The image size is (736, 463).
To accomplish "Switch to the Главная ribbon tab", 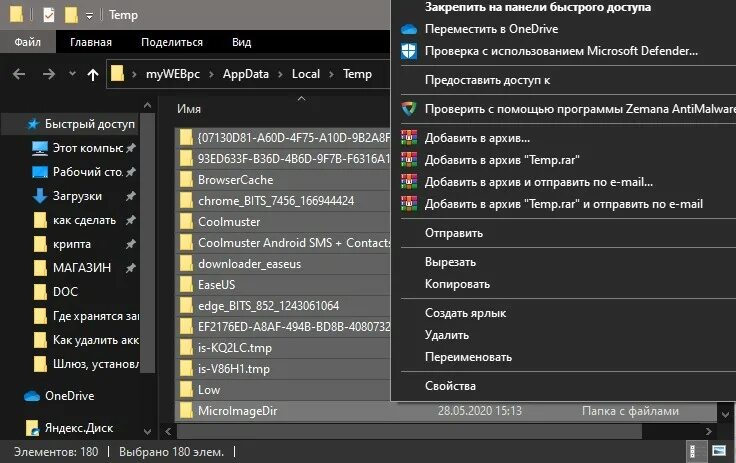I will click(91, 42).
